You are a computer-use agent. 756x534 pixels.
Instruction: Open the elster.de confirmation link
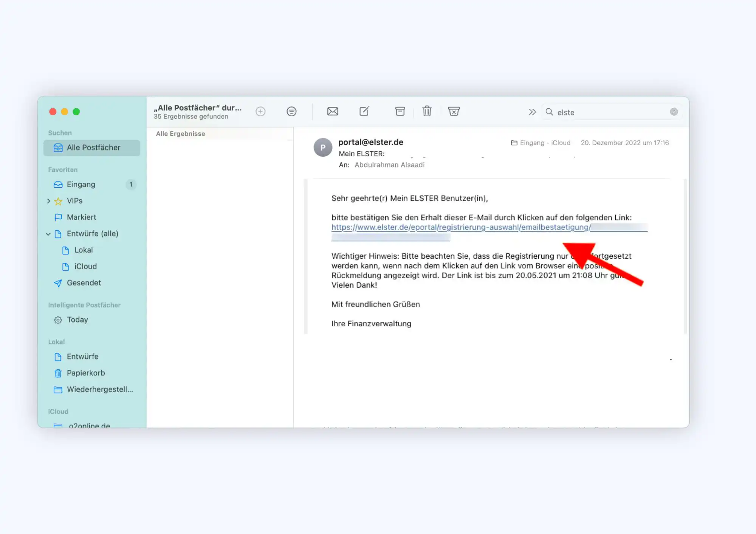tap(460, 227)
